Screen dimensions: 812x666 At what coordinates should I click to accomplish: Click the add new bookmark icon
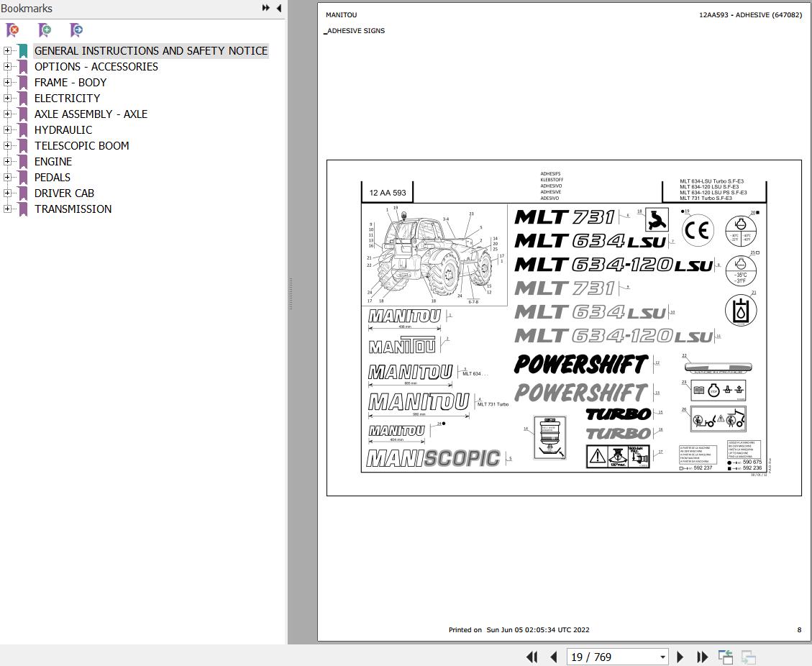pyautogui.click(x=45, y=30)
